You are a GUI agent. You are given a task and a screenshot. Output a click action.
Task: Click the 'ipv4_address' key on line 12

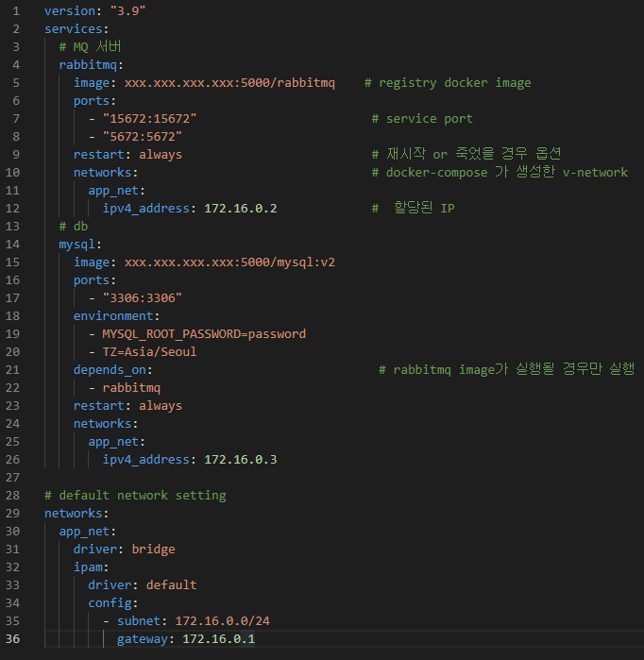pos(146,209)
